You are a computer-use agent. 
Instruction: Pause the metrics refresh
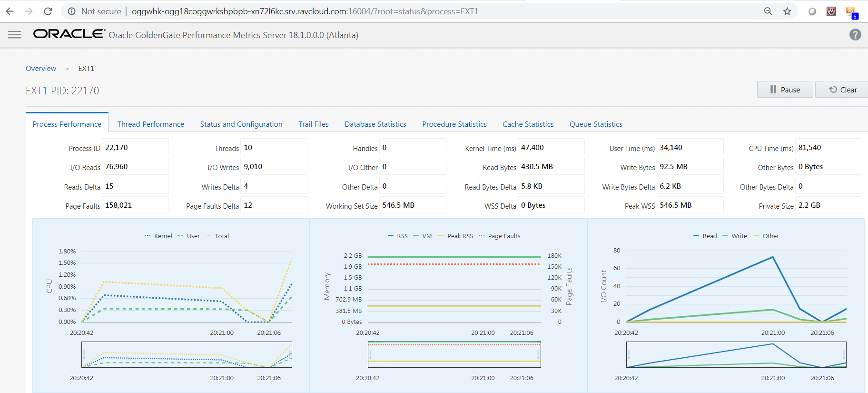click(x=785, y=90)
